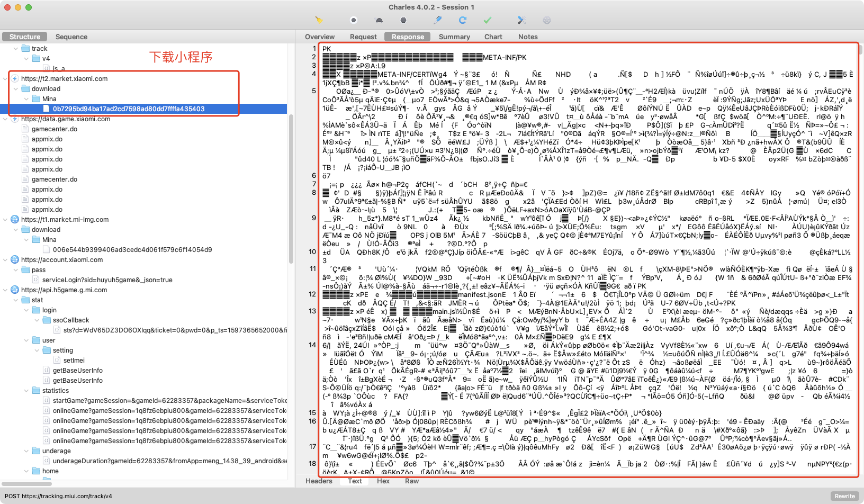The image size is (864, 504).
Task: Open the Summary tab
Action: point(454,37)
